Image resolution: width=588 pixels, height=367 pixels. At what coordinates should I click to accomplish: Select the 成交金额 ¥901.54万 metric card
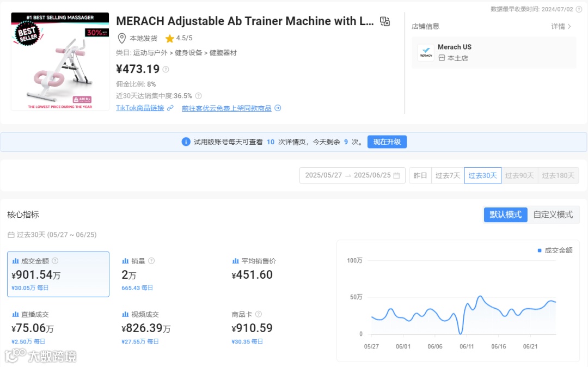coord(58,274)
